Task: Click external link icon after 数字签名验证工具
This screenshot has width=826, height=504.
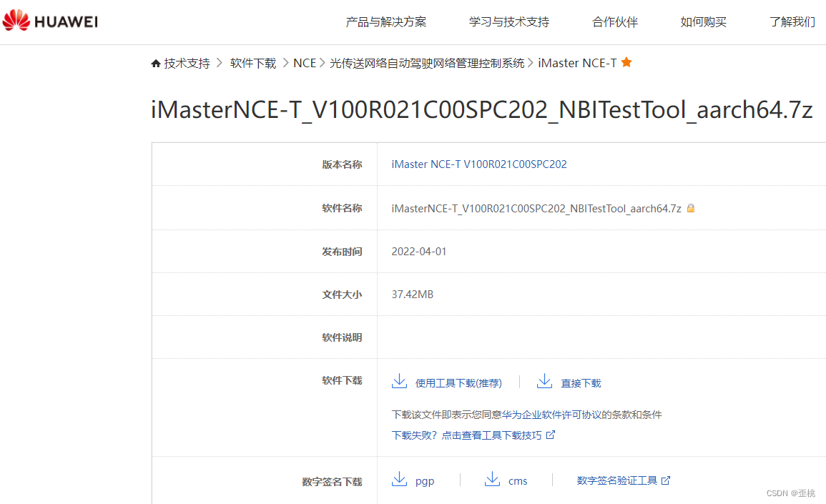Action: click(x=666, y=480)
